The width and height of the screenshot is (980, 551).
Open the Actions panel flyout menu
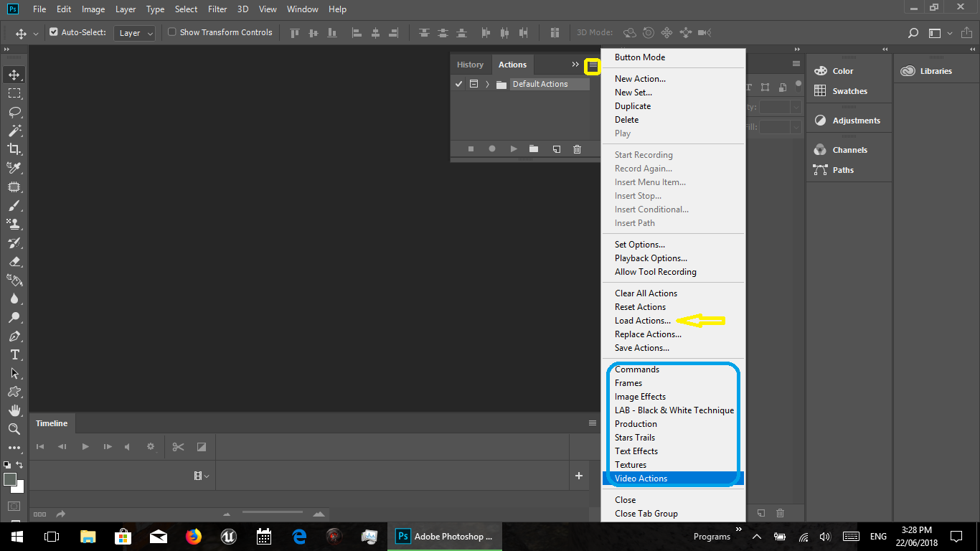(592, 65)
